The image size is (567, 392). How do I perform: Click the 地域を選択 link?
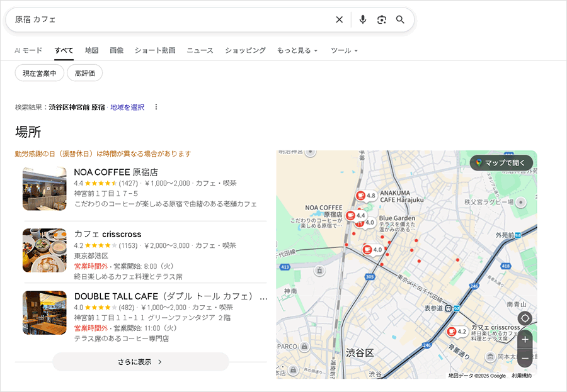tap(127, 107)
